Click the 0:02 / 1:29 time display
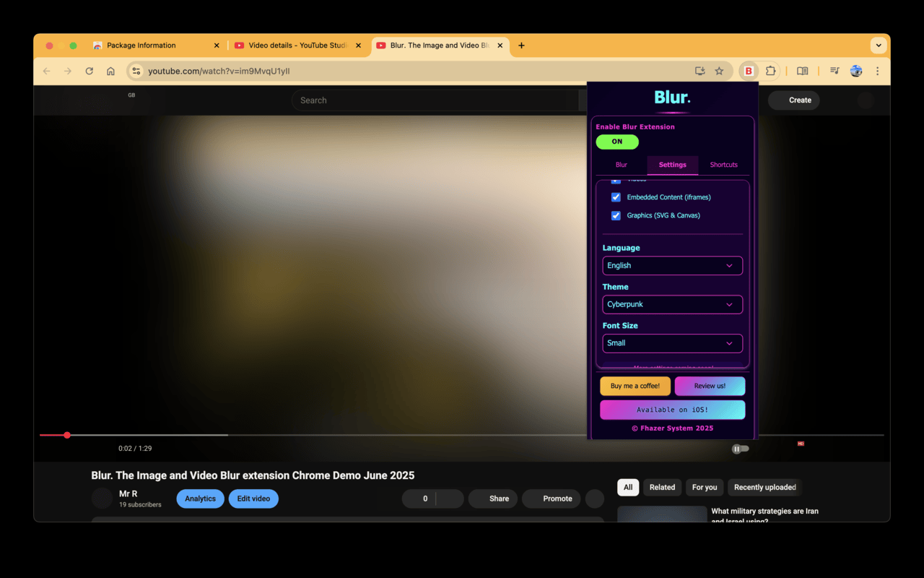This screenshot has height=578, width=924. [135, 449]
